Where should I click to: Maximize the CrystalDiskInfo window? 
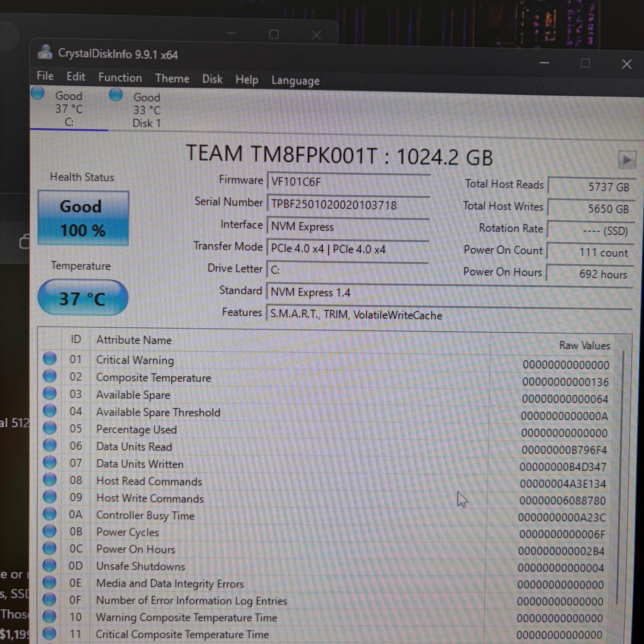585,63
